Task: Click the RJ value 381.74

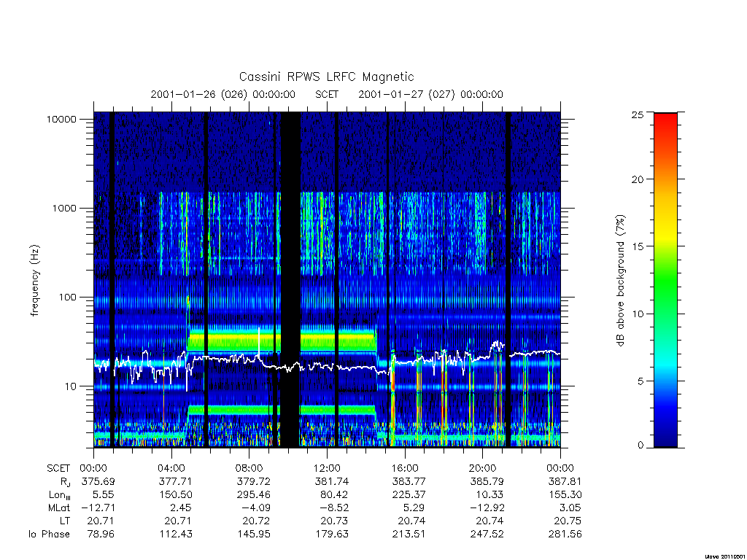Action: pos(332,481)
